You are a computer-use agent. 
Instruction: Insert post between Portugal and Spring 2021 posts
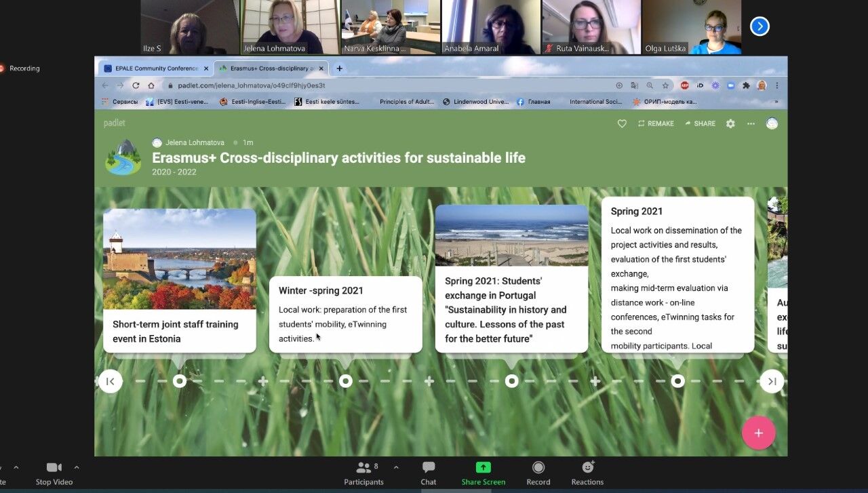(x=595, y=381)
